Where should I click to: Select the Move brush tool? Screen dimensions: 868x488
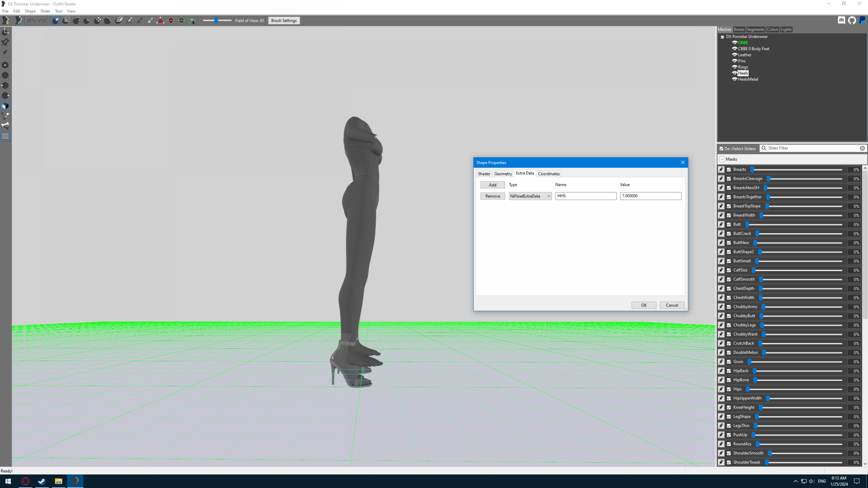[x=97, y=20]
